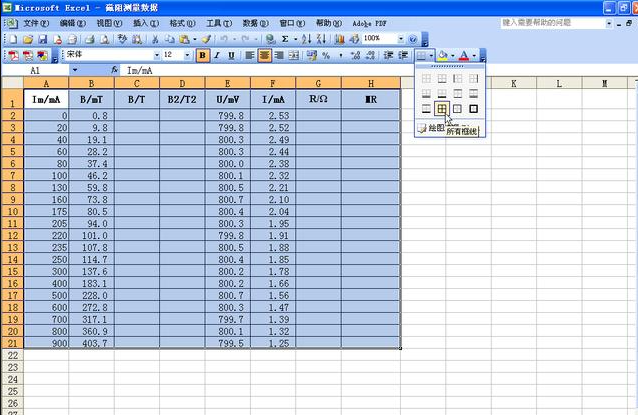Screen dimensions: 638x415
Task: Expand the font size dropdown showing 12
Action: tap(188, 56)
